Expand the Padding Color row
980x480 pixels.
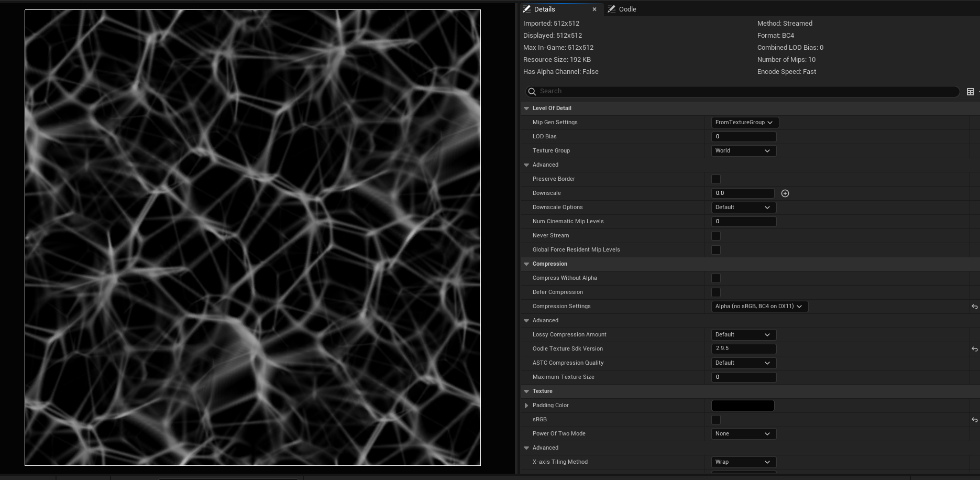(x=526, y=405)
